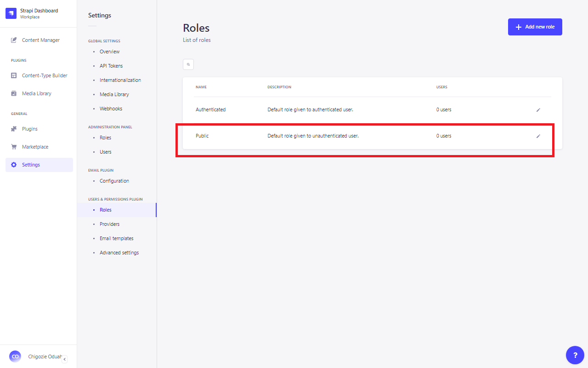Edit the Public role pencil icon

[x=538, y=136]
